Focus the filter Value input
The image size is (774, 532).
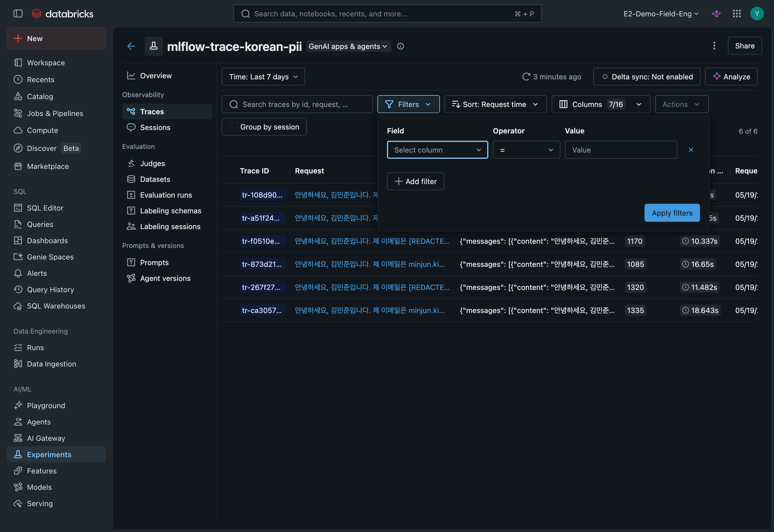coord(621,150)
